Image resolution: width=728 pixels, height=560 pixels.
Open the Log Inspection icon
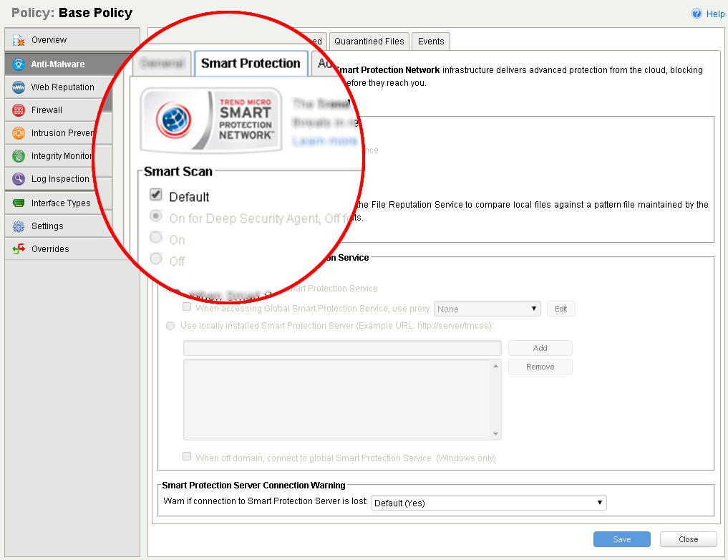(19, 179)
